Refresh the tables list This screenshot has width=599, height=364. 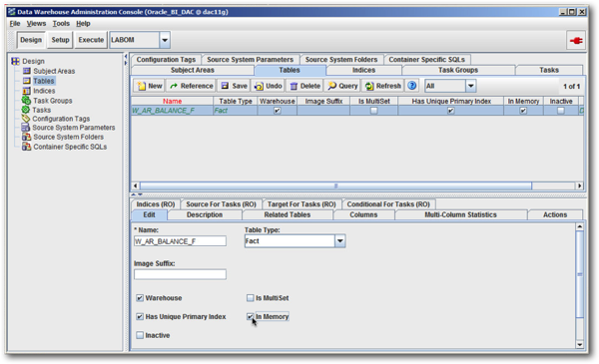383,86
